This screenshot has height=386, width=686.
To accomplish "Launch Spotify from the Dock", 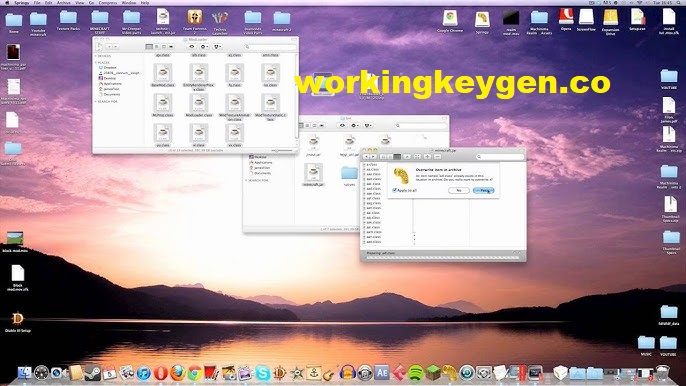I will (416, 373).
